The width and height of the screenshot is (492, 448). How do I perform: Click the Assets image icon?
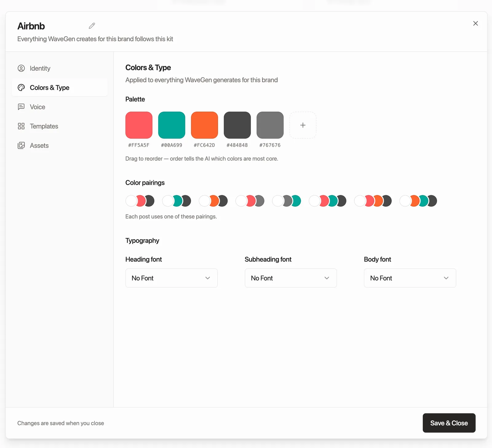pos(21,145)
